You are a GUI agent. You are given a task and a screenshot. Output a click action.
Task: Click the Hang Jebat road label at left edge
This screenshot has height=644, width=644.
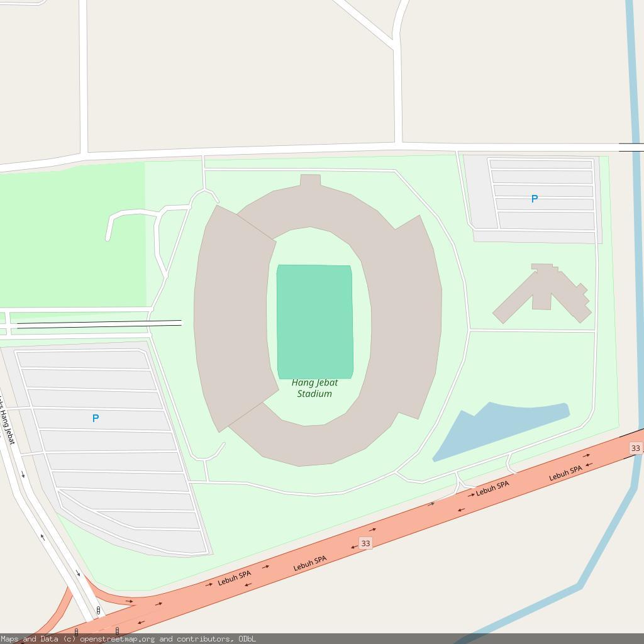[x=7, y=419]
